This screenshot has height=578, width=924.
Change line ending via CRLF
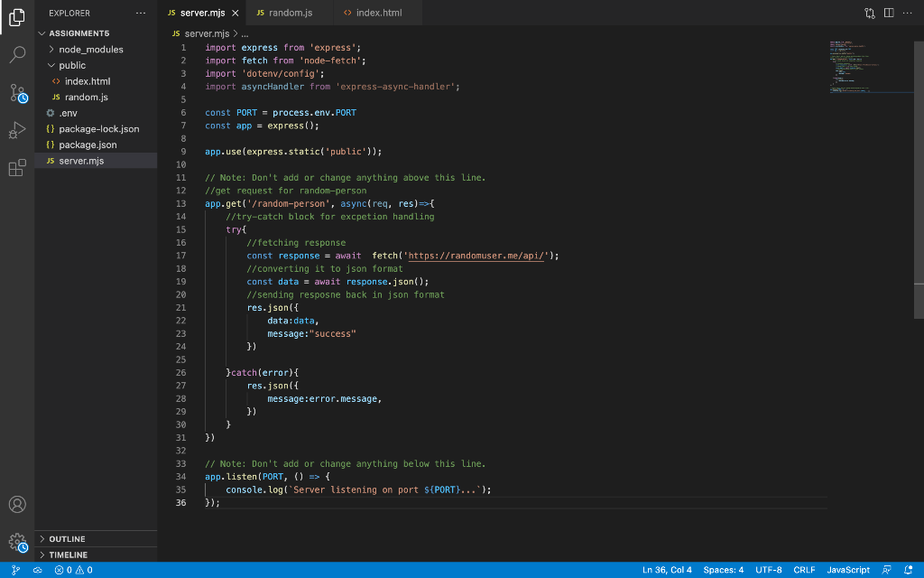tap(804, 570)
